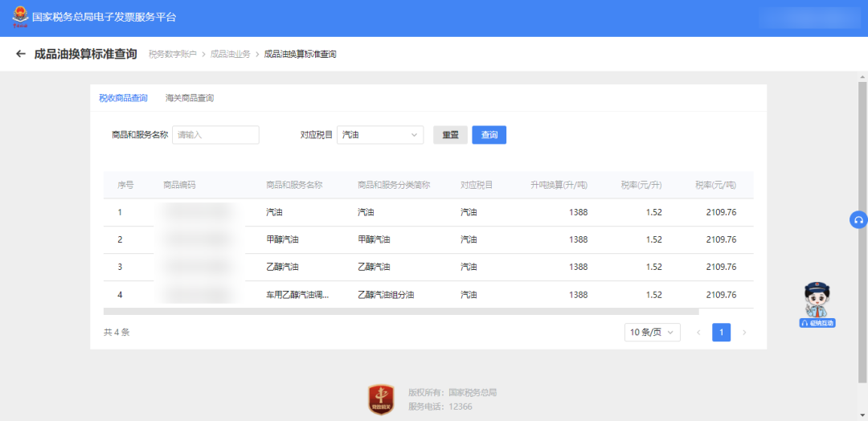Click the tax bureau emblem logo
The width and height of the screenshot is (868, 421).
(x=18, y=17)
